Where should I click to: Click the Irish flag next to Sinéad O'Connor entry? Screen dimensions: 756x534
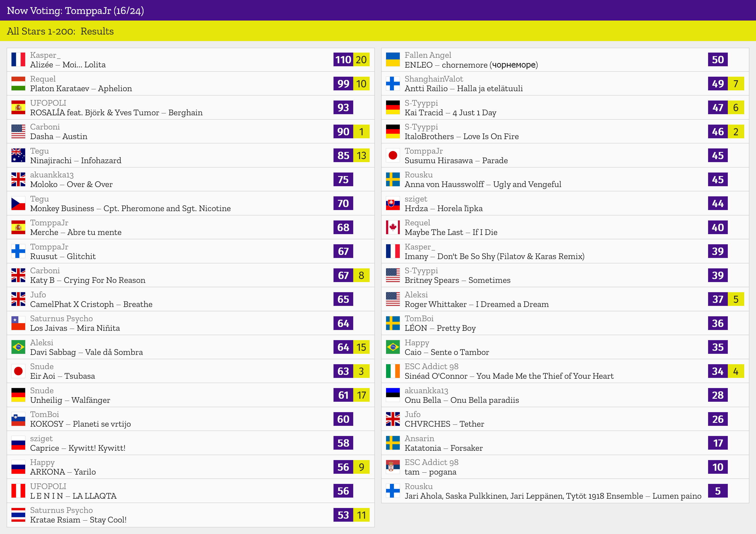(x=393, y=371)
